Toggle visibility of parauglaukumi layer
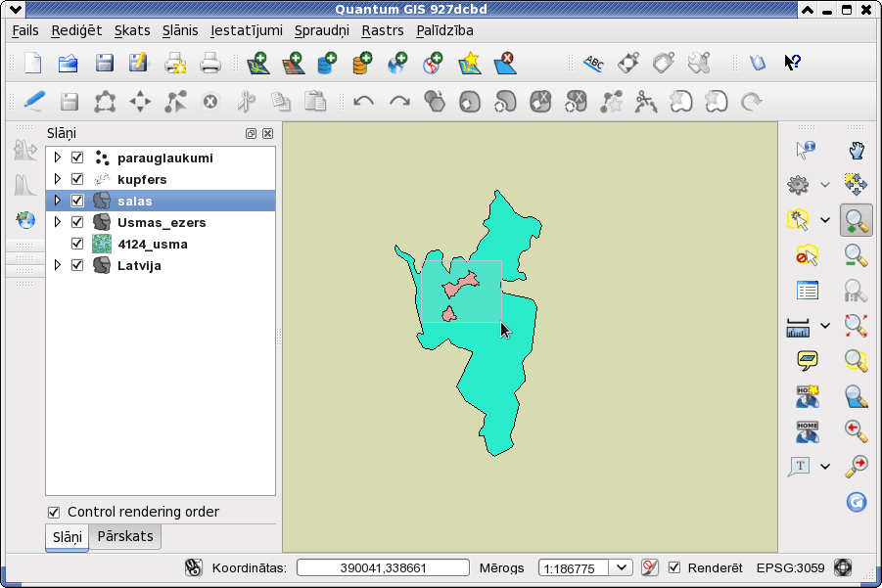Screen dimensions: 882x588 [x=77, y=158]
